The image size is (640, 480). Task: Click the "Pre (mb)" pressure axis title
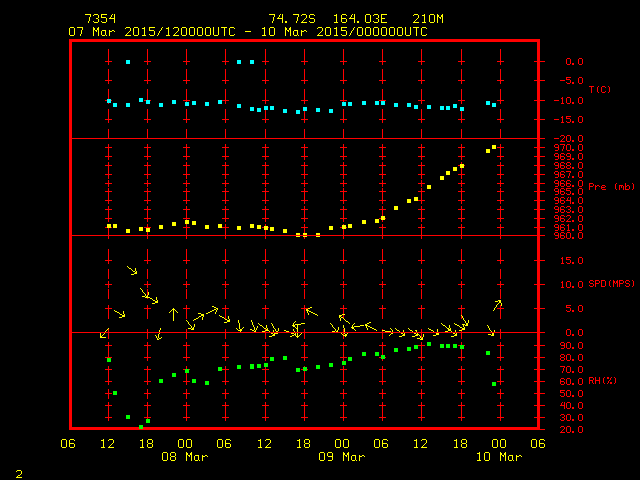coord(611,187)
